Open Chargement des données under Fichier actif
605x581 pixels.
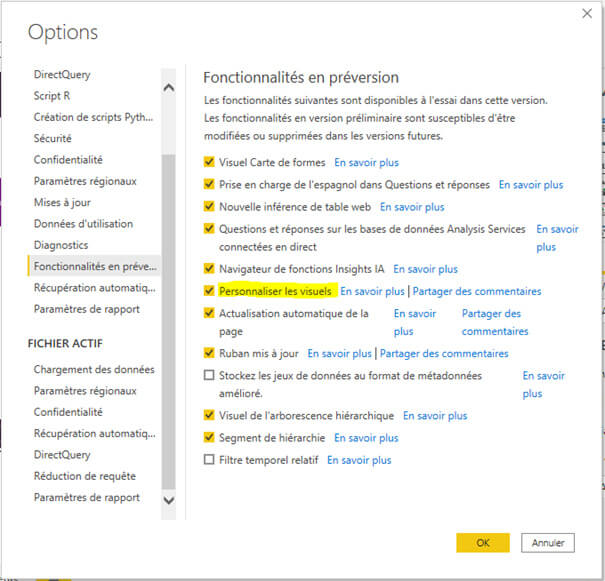point(94,370)
